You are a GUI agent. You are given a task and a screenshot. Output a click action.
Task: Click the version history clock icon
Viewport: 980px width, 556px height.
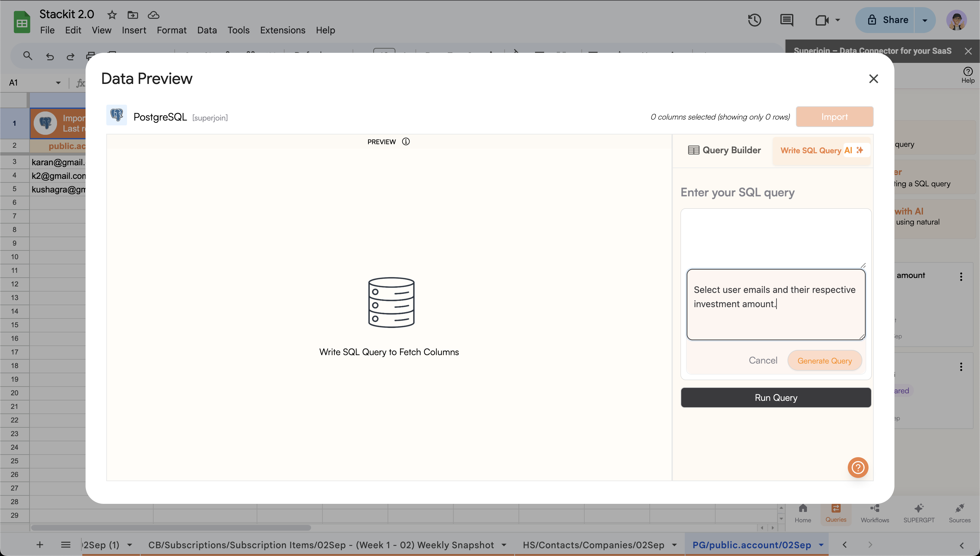(754, 20)
